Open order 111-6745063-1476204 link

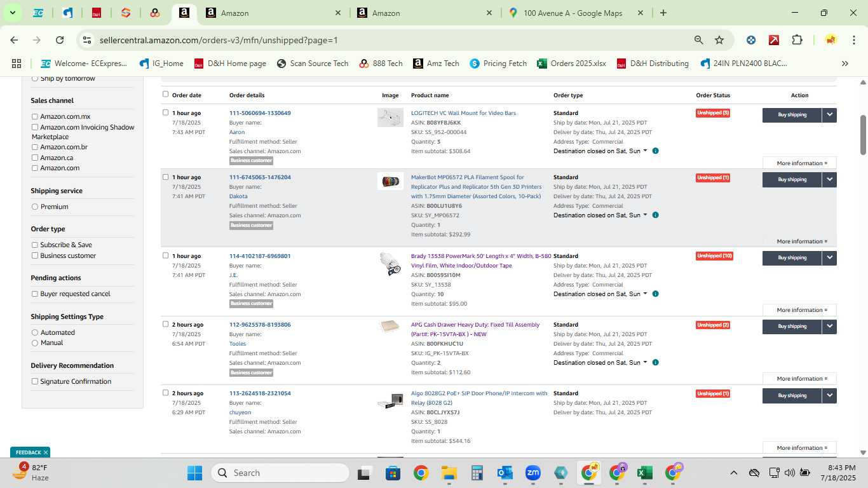tap(260, 177)
